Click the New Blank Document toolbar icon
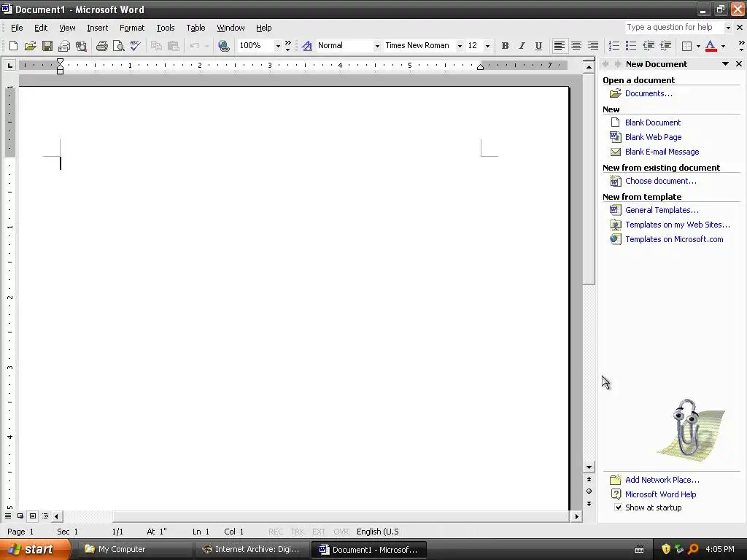Image resolution: width=747 pixels, height=560 pixels. click(13, 46)
